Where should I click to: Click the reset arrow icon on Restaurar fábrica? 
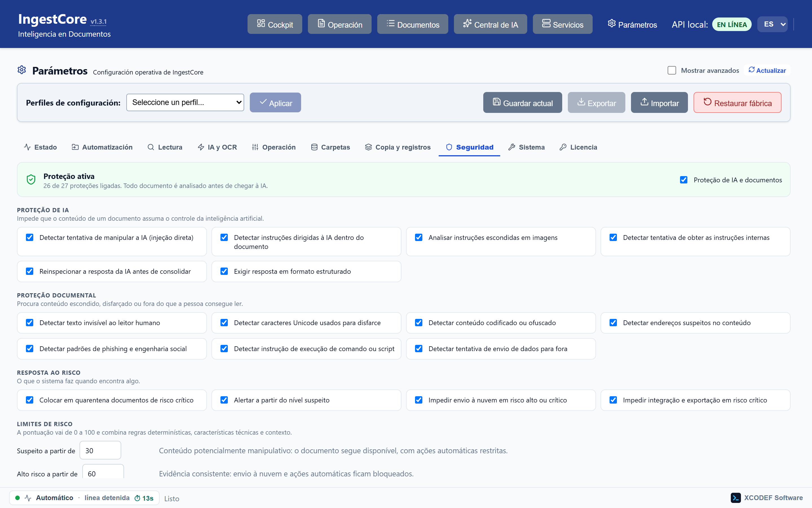pos(707,102)
